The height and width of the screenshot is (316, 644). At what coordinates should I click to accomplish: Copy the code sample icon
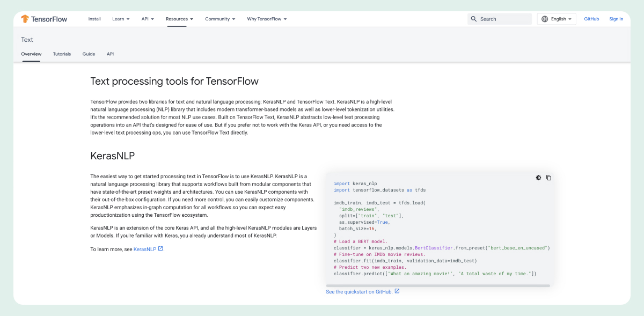(548, 178)
